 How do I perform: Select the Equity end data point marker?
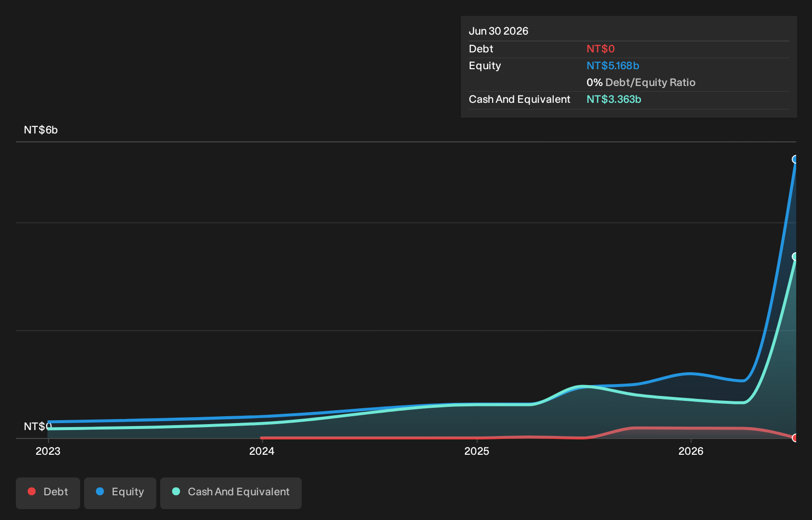(x=795, y=159)
